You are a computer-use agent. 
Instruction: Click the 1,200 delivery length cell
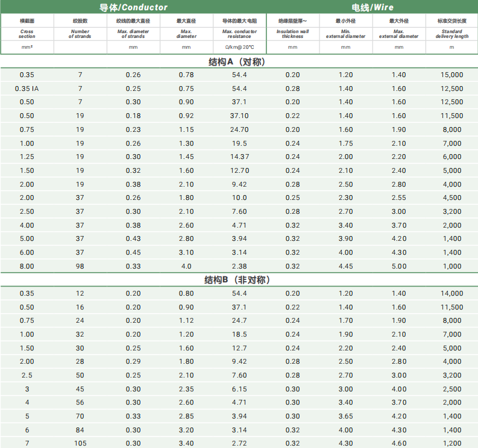coord(451,443)
